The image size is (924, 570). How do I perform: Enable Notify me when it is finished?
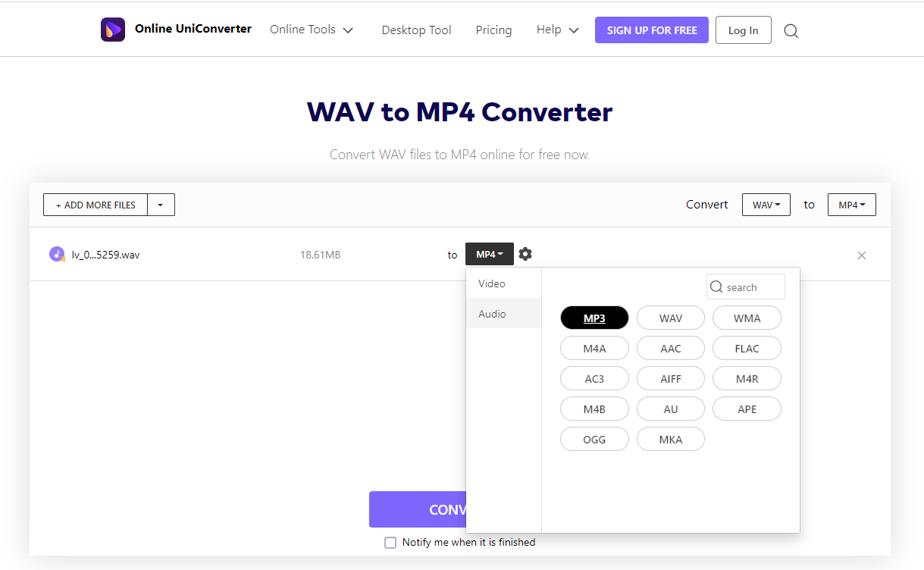point(390,543)
